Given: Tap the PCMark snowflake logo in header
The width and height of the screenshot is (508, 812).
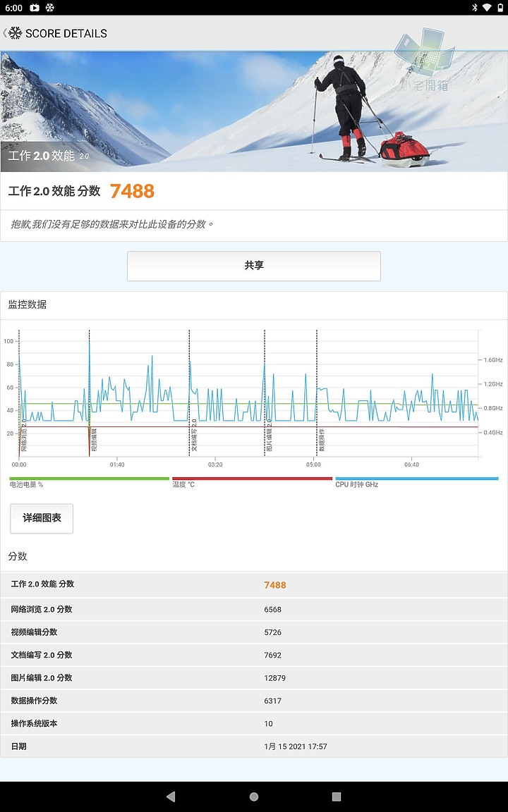Looking at the screenshot, I should click(x=15, y=33).
